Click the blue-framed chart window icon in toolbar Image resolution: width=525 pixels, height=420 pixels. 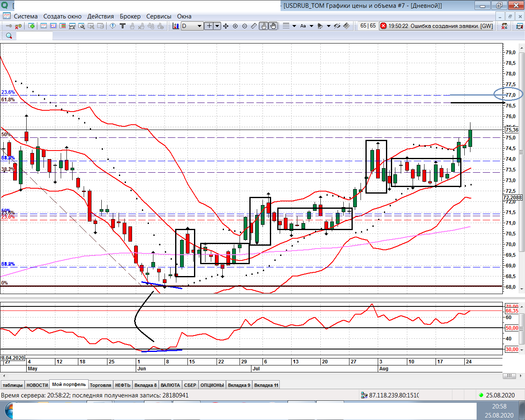[x=53, y=26]
